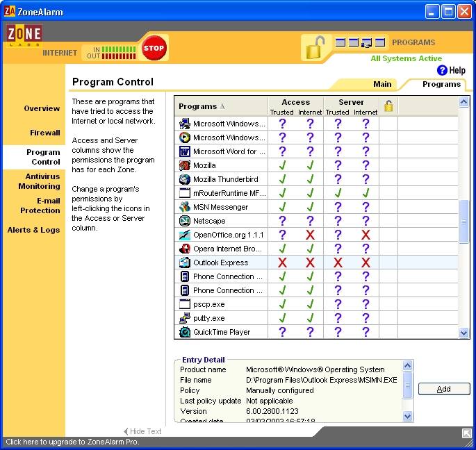The width and height of the screenshot is (476, 450).
Task: Toggle putty.exe Server Trusted question mark
Action: point(338,318)
